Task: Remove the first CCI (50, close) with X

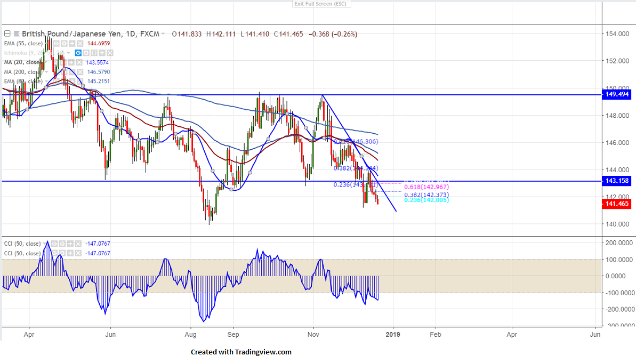Action: (x=78, y=244)
